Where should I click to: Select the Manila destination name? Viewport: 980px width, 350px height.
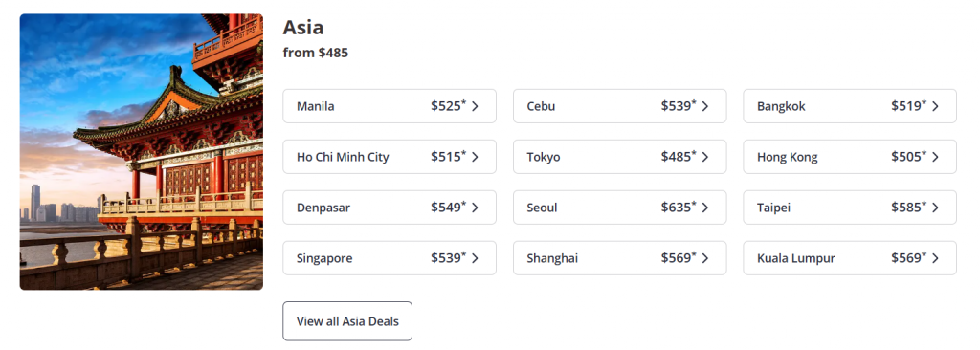[x=316, y=106]
